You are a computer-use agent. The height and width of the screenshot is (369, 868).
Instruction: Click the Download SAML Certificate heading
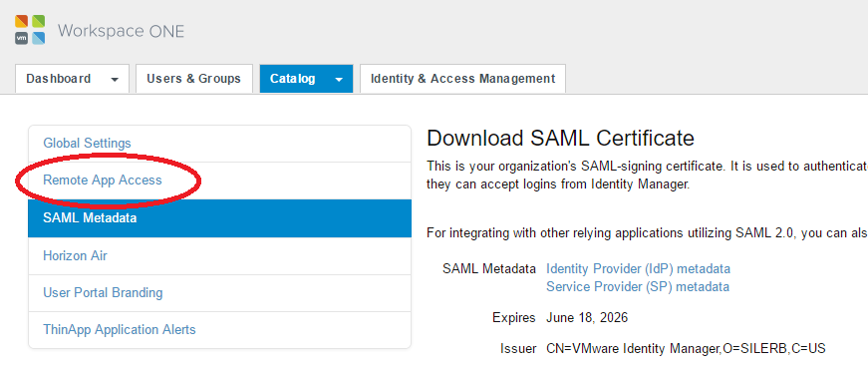point(561,138)
